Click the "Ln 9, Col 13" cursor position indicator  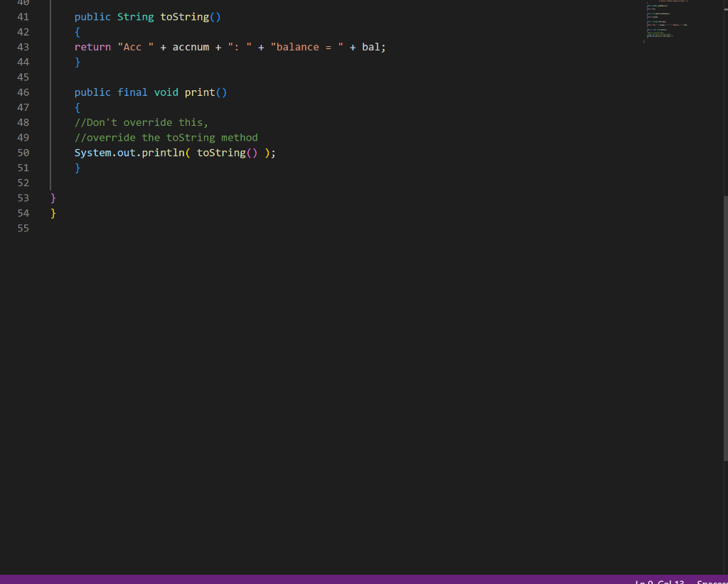pos(659,580)
